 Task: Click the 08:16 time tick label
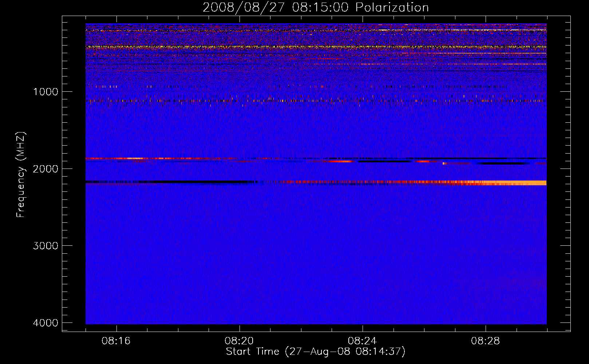[116, 341]
